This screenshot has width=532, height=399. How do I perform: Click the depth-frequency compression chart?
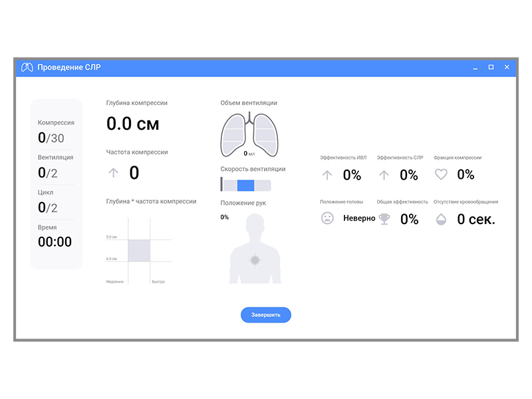pos(140,251)
